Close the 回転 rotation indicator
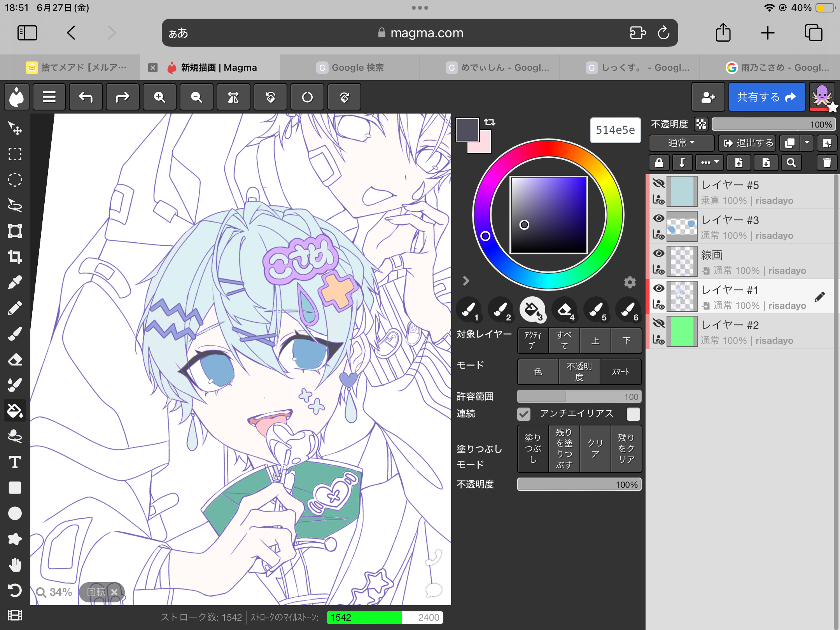 (114, 592)
